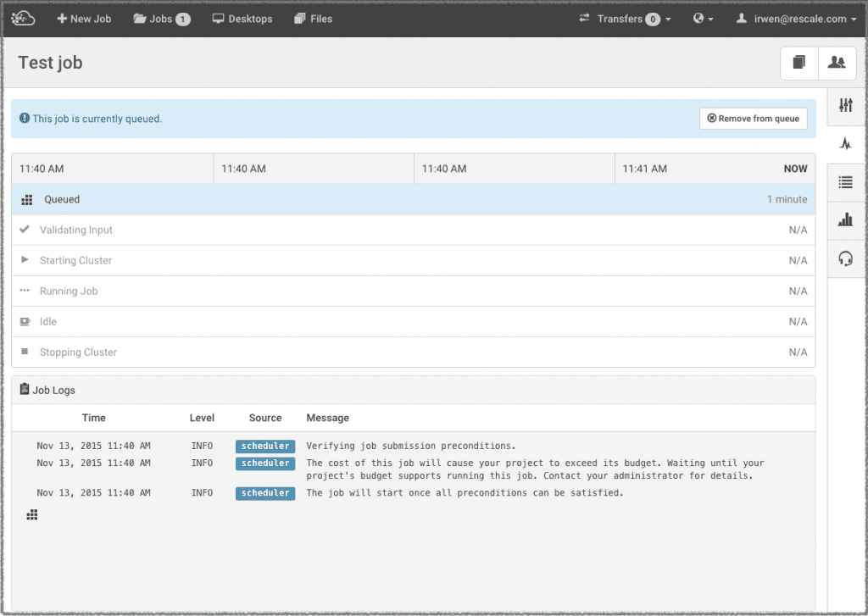The image size is (868, 616).
Task: Open the list view icon in sidebar
Action: [x=844, y=181]
